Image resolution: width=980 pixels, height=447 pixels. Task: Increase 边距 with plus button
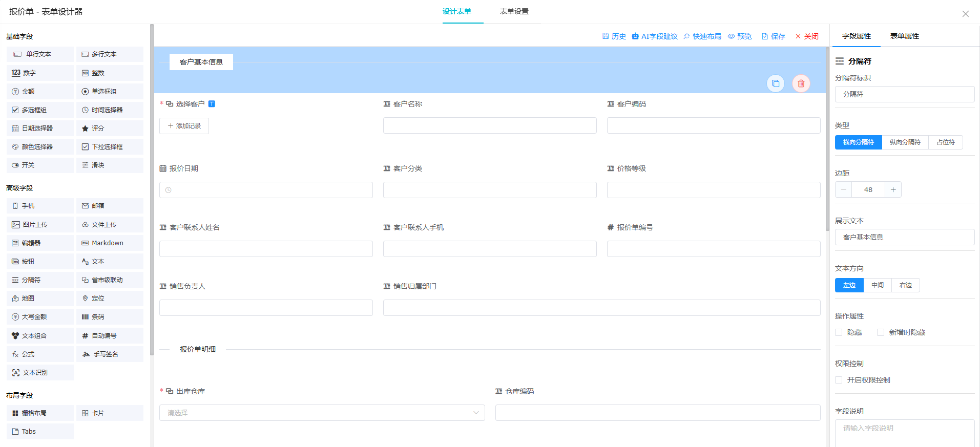893,190
